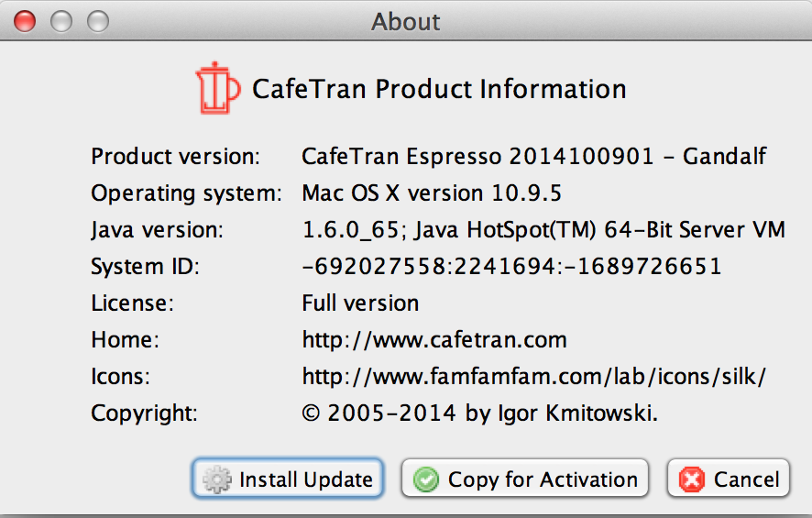Click the About title bar text

[406, 21]
